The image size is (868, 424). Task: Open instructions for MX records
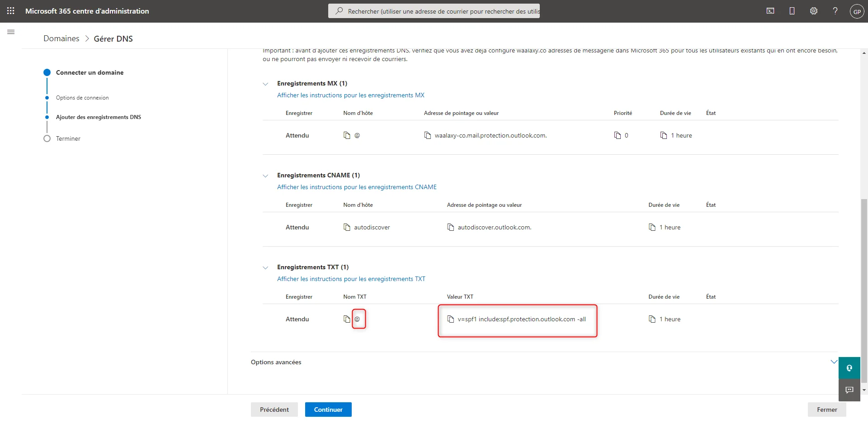351,95
